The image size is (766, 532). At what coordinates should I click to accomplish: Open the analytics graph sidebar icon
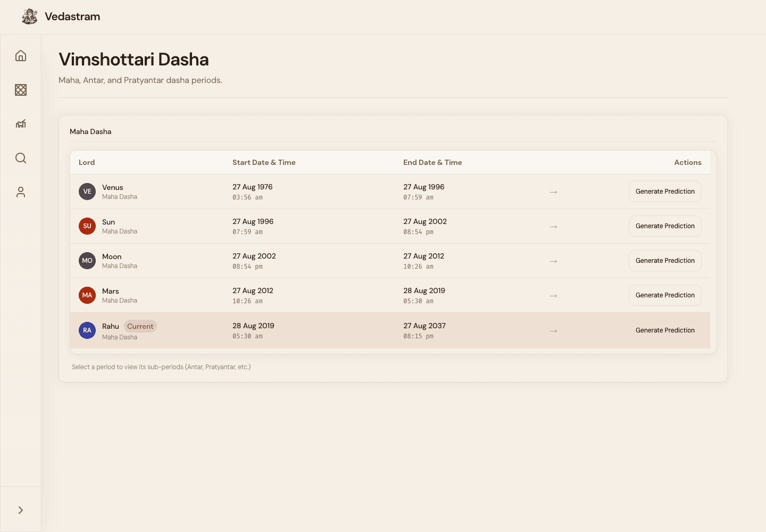pos(21,124)
